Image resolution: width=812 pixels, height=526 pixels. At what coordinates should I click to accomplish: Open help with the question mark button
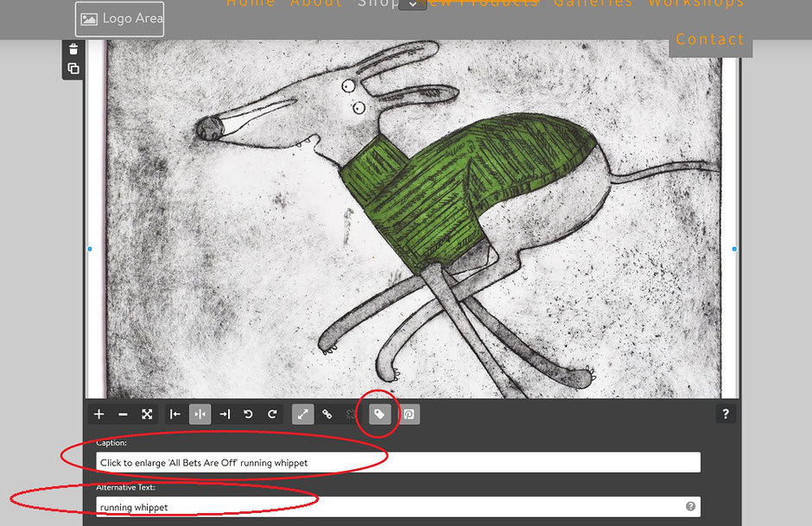726,414
